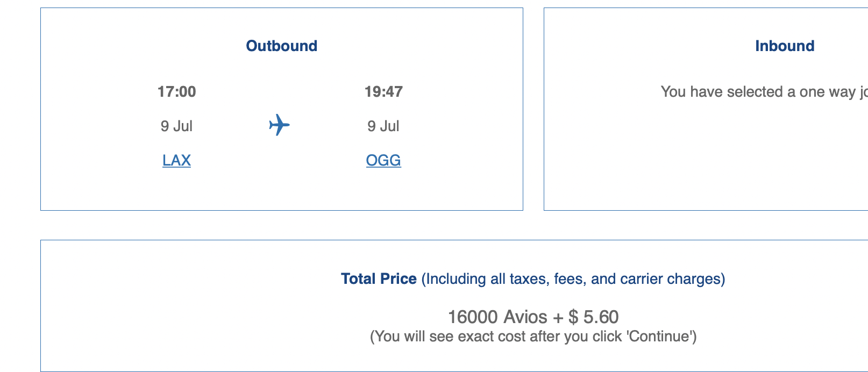Open the LAX airport link
This screenshot has height=372, width=868.
click(x=176, y=160)
